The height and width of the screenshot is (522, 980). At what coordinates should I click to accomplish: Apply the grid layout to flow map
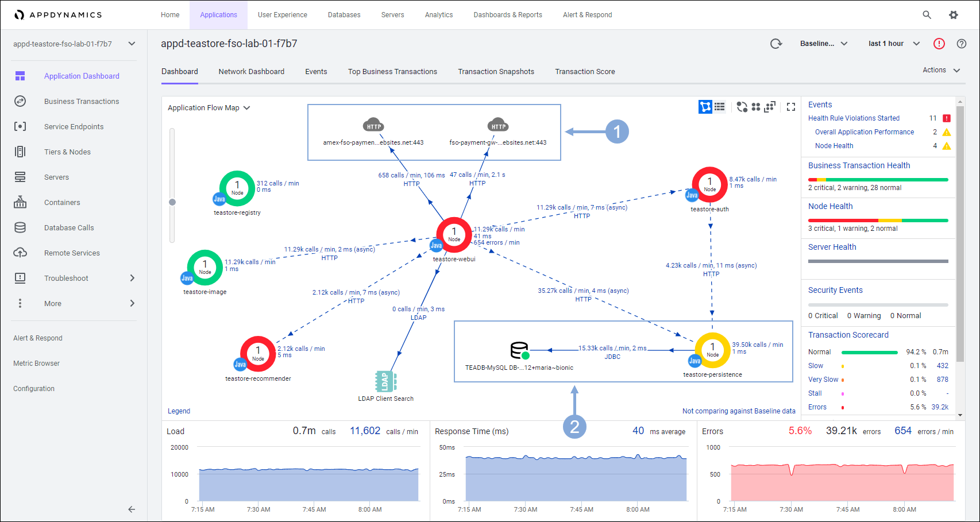tap(756, 107)
